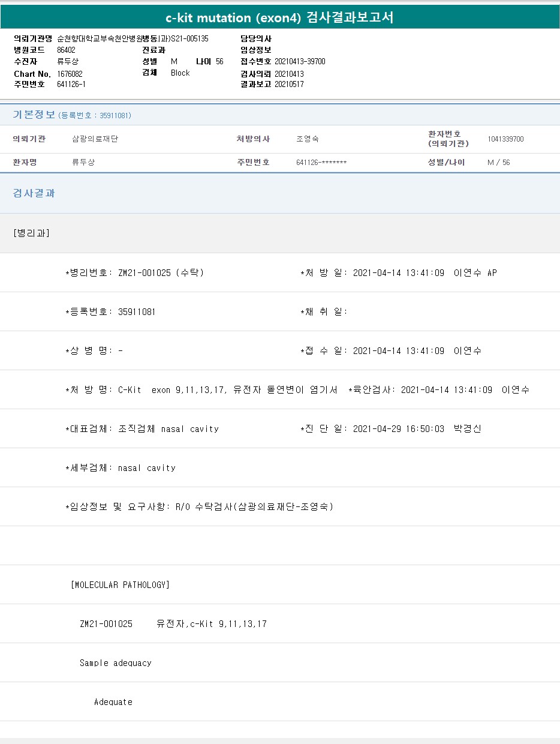The width and height of the screenshot is (560, 744).
Task: Select the specimen type Block
Action: coord(180,73)
